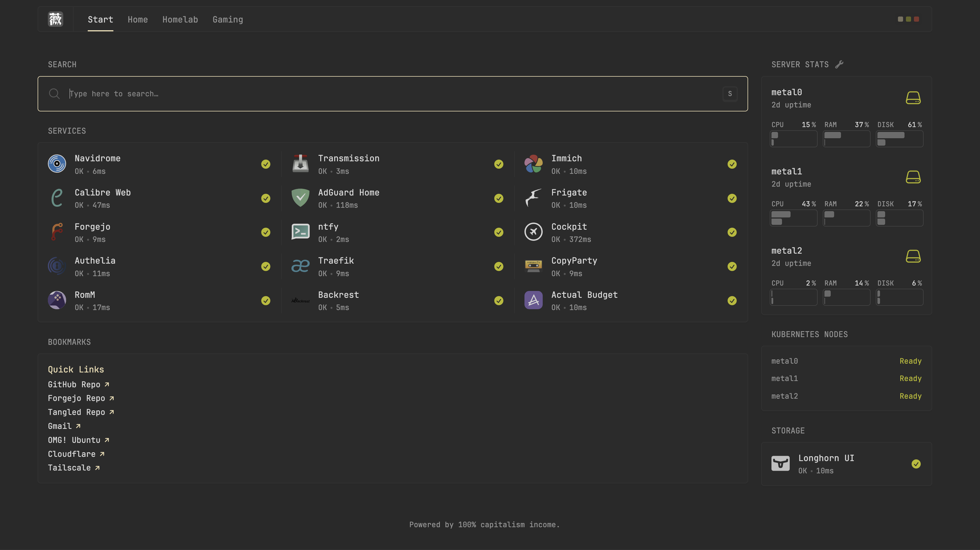Click the dashboard logo in header
Screen dimensions: 980x550
click(56, 19)
